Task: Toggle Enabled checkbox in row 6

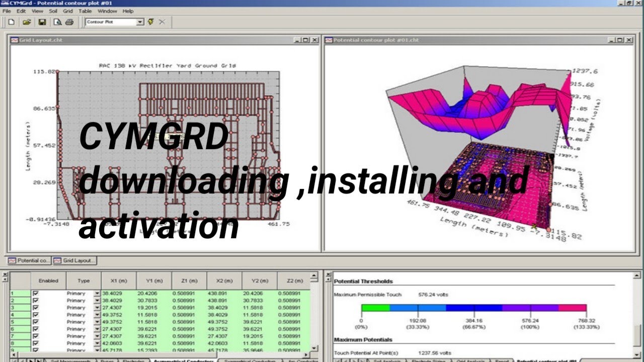Action: 35,329
